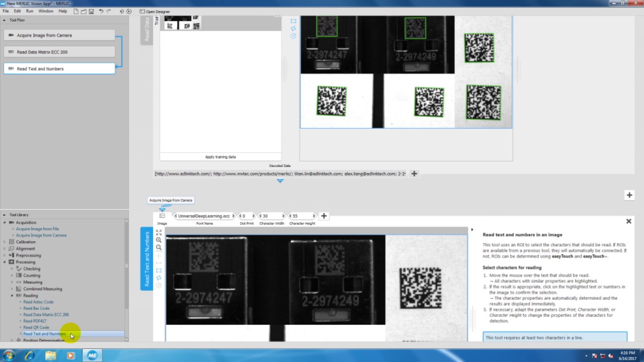Run a single step with the step icon

click(122, 11)
